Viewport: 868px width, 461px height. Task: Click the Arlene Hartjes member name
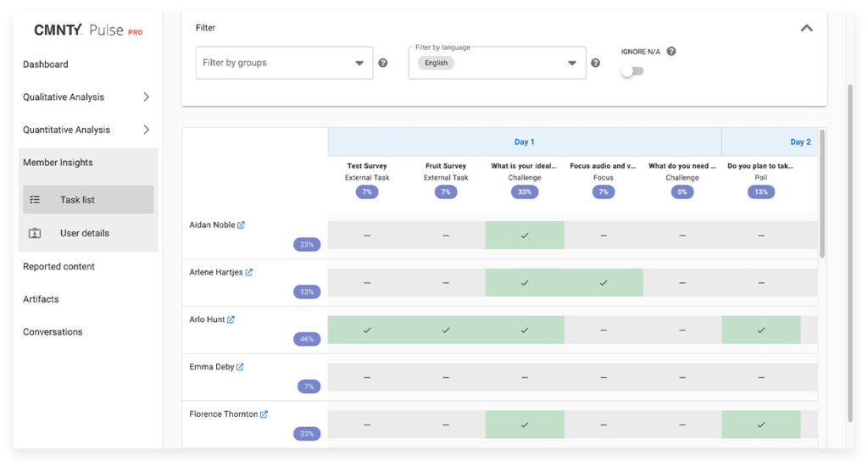pyautogui.click(x=216, y=272)
